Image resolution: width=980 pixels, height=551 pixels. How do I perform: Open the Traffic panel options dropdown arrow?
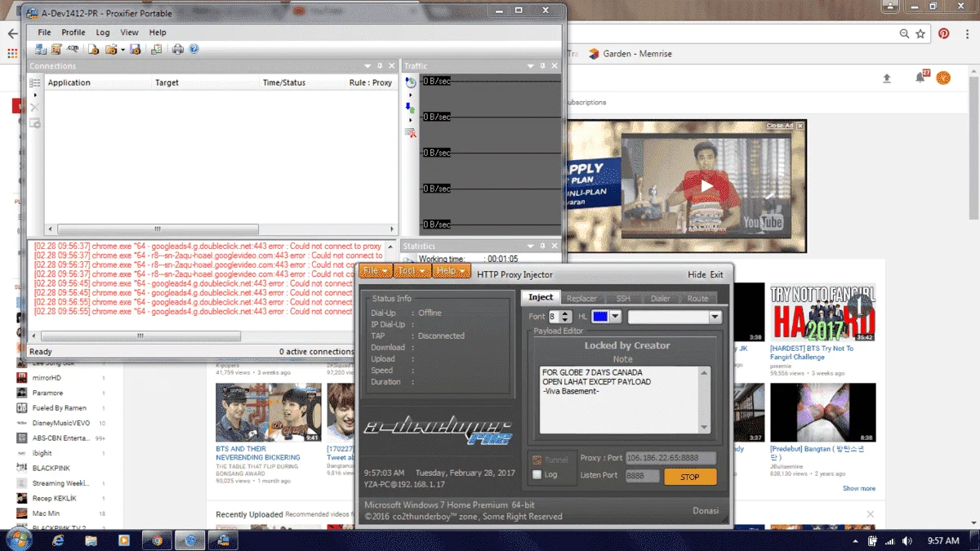(x=532, y=66)
